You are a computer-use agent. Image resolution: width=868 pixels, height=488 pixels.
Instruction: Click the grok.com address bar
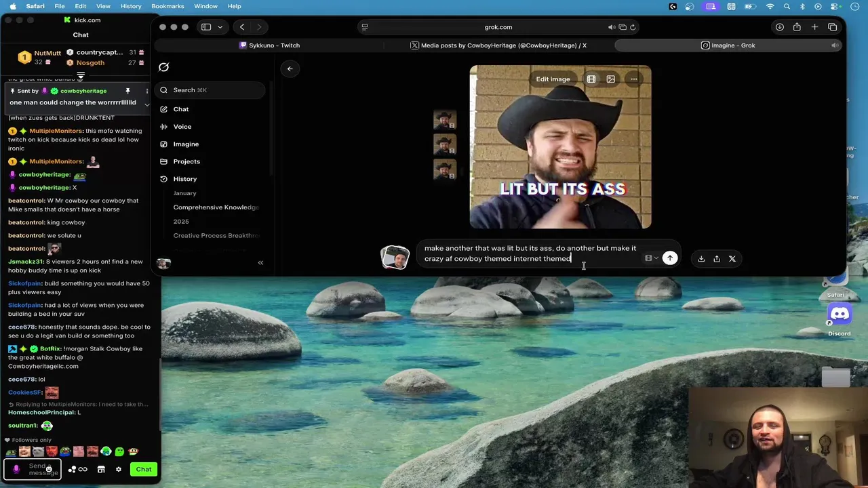coord(498,27)
